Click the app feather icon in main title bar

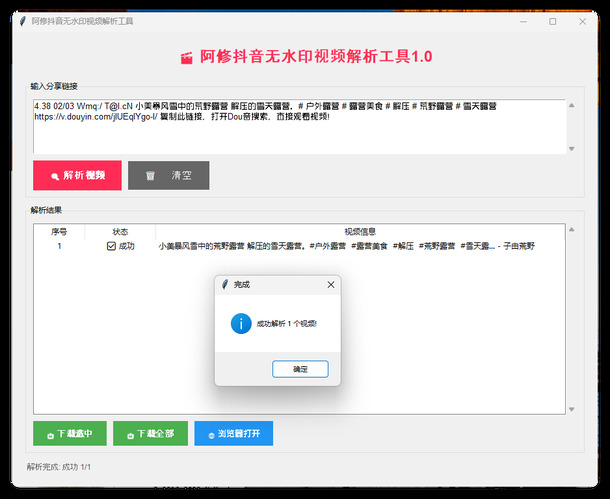point(22,21)
